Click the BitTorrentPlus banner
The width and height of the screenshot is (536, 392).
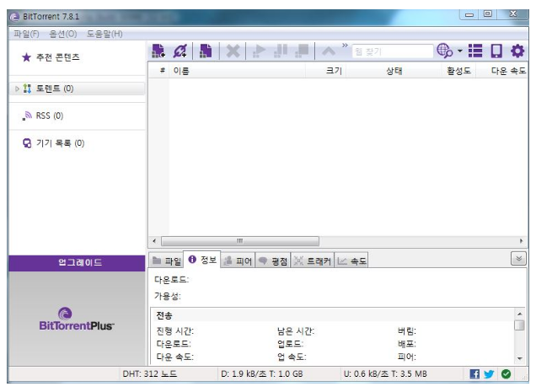click(77, 319)
